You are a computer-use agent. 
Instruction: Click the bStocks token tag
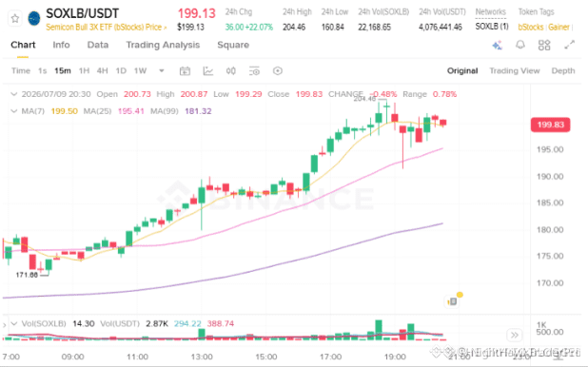coord(531,28)
